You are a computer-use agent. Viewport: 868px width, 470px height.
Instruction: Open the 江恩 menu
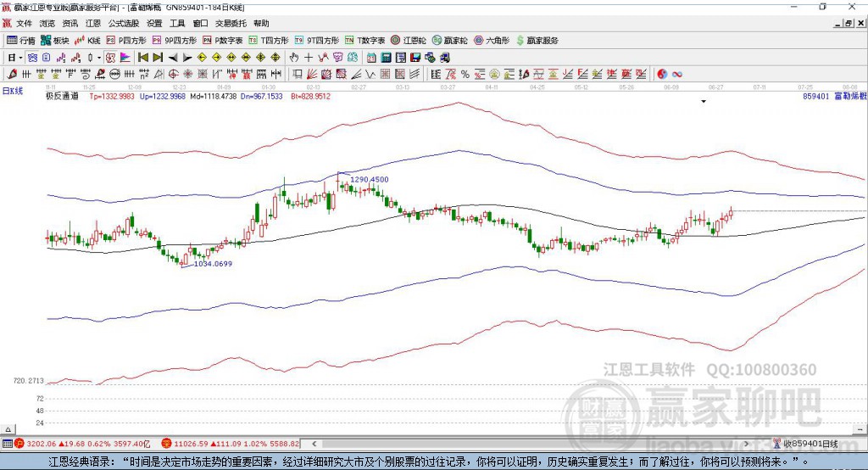coord(93,23)
